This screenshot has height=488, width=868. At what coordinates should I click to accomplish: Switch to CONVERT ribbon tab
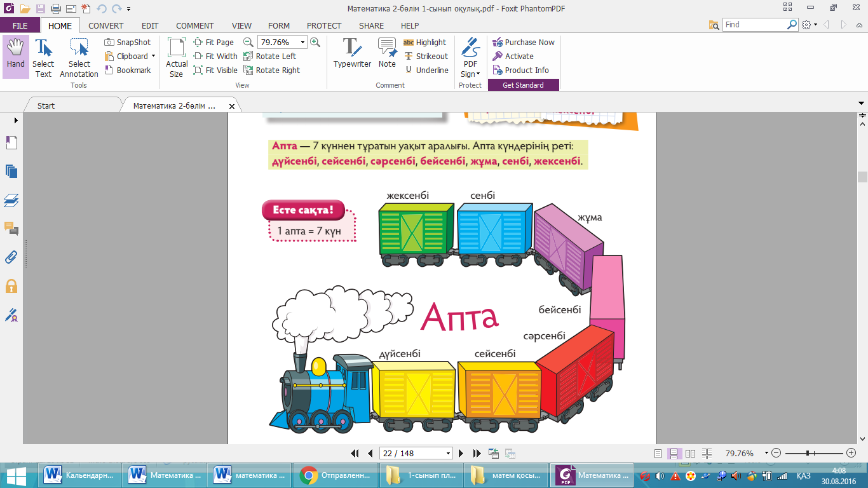106,26
